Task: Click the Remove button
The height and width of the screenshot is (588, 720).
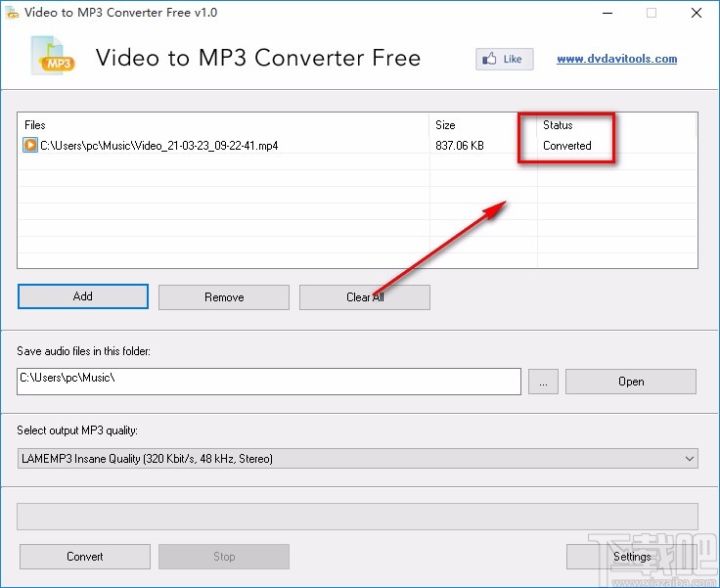Action: pos(224,297)
